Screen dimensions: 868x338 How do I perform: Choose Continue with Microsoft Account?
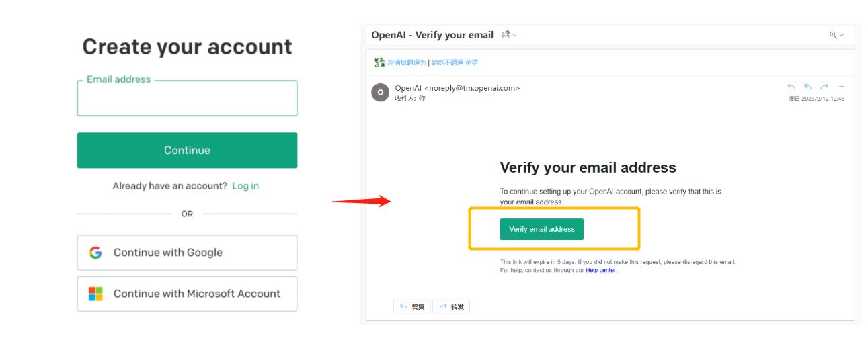(x=187, y=294)
